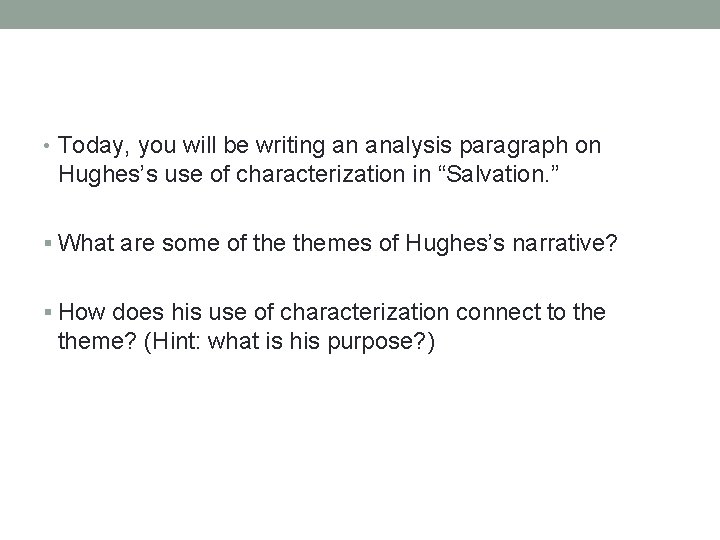Click the word "Today" in first bullet

pyautogui.click(x=91, y=147)
